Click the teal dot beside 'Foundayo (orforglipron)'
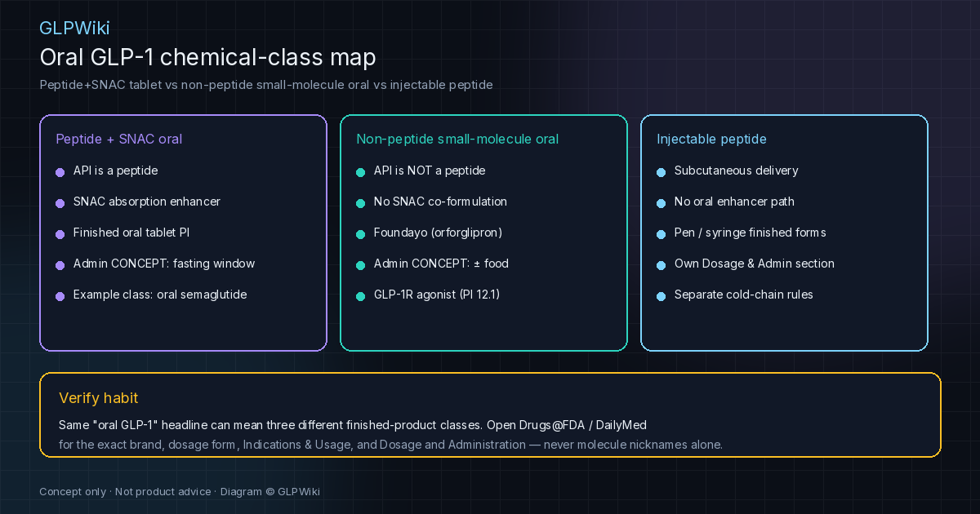980x514 pixels. coord(360,234)
